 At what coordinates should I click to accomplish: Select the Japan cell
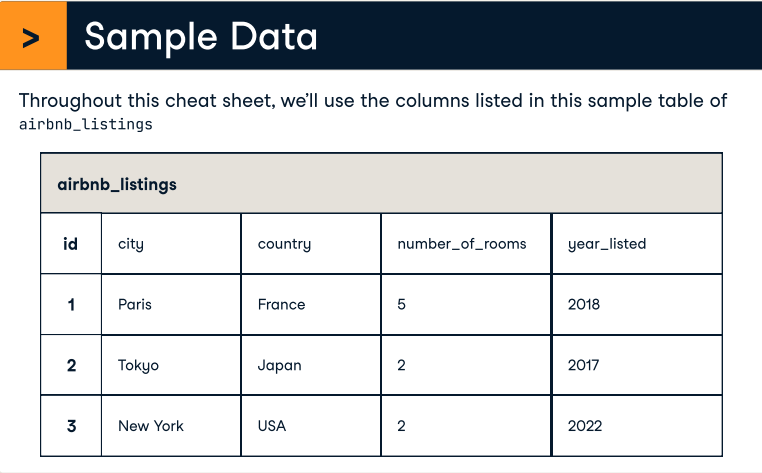pyautogui.click(x=279, y=365)
